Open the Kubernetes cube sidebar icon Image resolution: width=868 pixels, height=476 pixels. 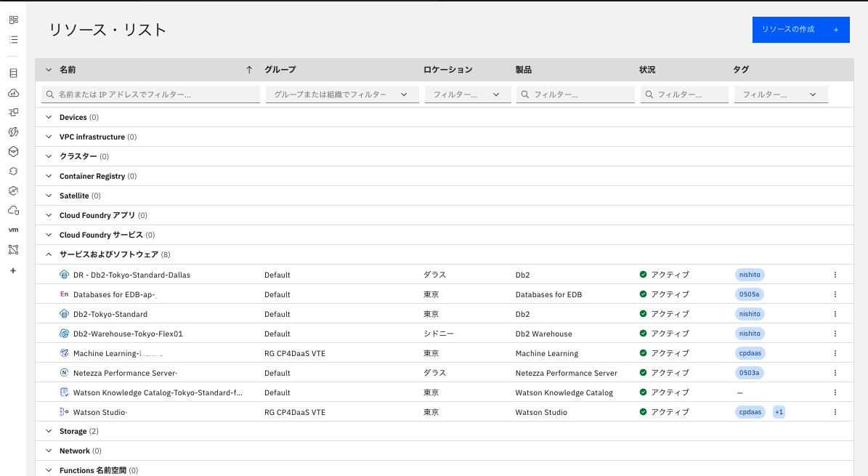13,152
